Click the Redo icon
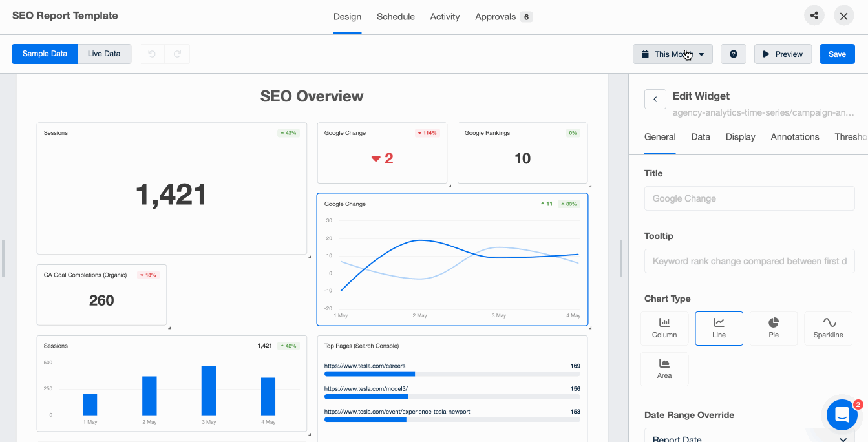The height and width of the screenshot is (442, 868). click(x=178, y=54)
